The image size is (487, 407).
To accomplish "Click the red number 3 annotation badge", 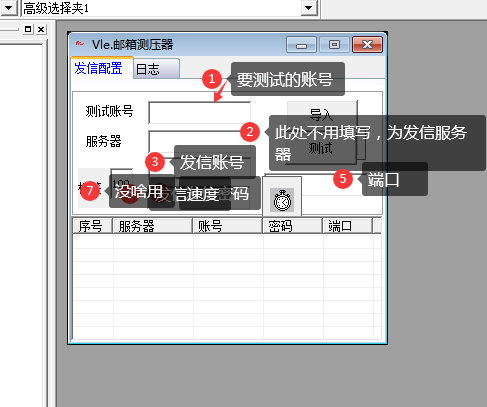I will tap(155, 162).
